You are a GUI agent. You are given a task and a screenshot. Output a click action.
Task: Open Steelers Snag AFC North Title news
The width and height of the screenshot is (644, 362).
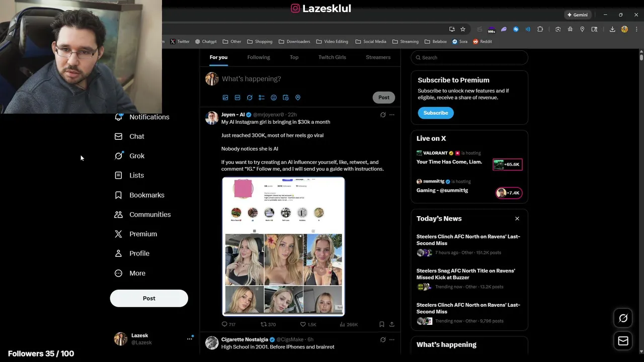point(469,279)
